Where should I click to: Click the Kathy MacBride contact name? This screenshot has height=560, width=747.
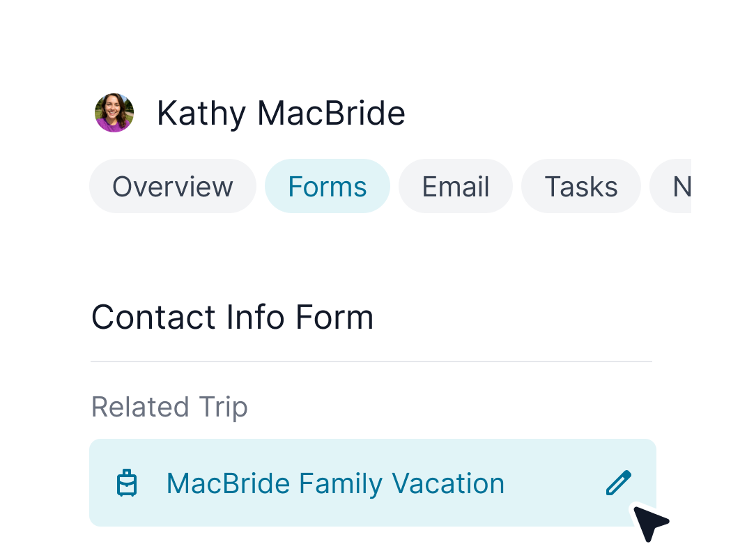click(281, 113)
